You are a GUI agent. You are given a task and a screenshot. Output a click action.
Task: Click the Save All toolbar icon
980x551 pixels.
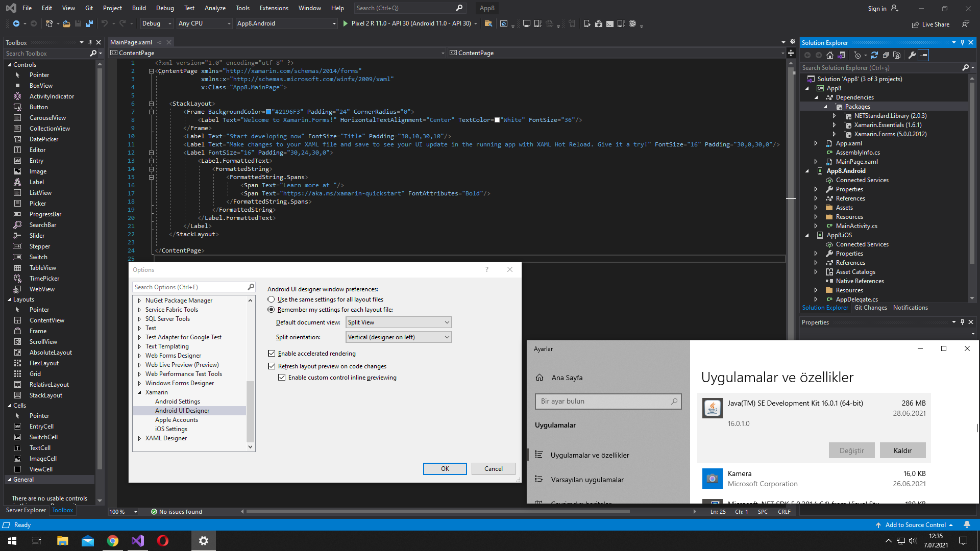point(89,23)
